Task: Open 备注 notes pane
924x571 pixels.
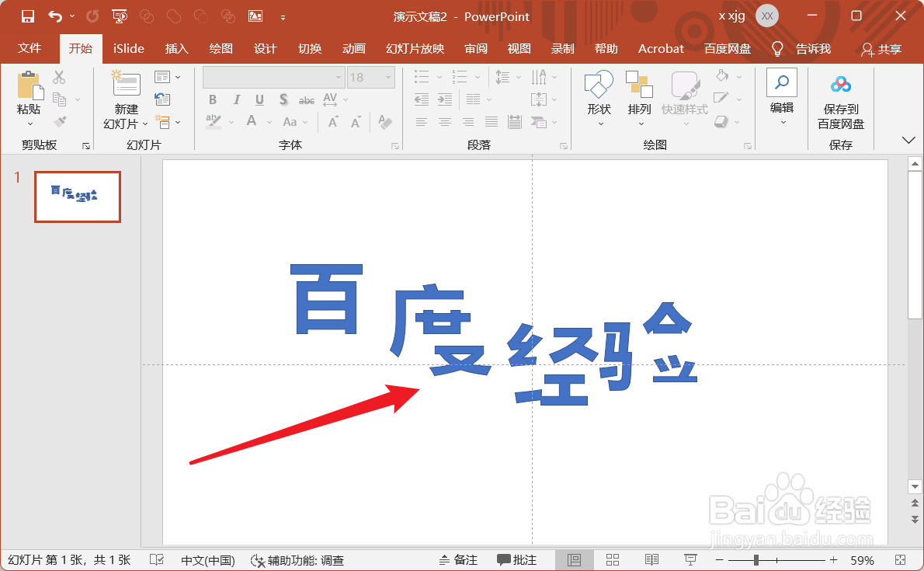Action: point(458,560)
